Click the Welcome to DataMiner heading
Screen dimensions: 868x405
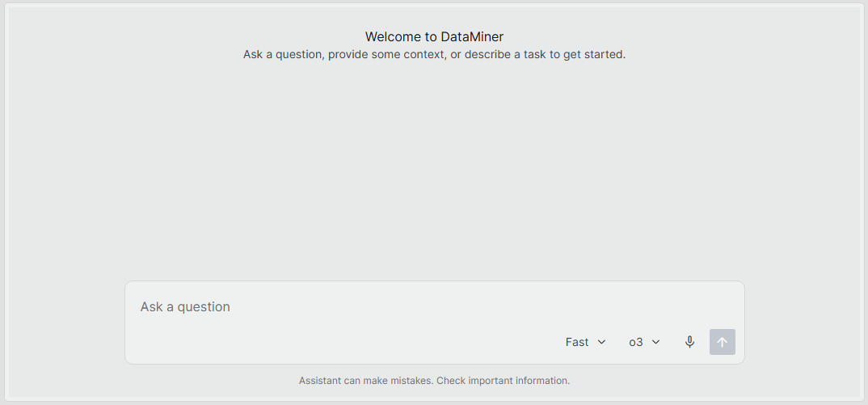point(434,36)
